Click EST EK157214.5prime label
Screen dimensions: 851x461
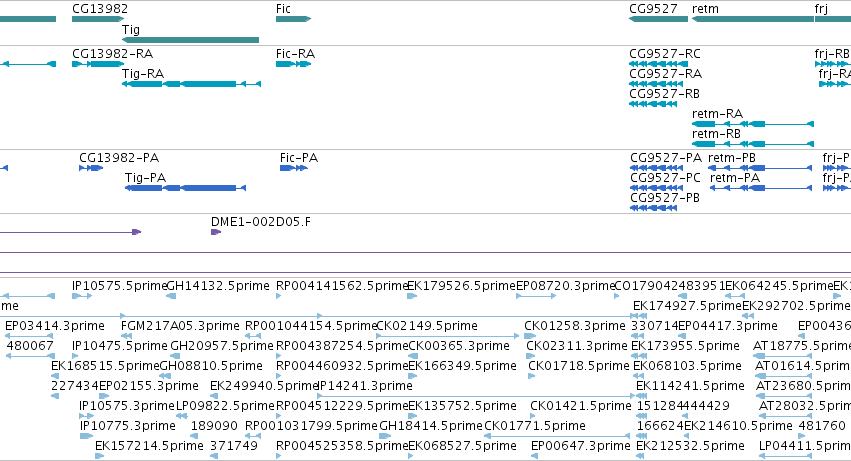(149, 447)
